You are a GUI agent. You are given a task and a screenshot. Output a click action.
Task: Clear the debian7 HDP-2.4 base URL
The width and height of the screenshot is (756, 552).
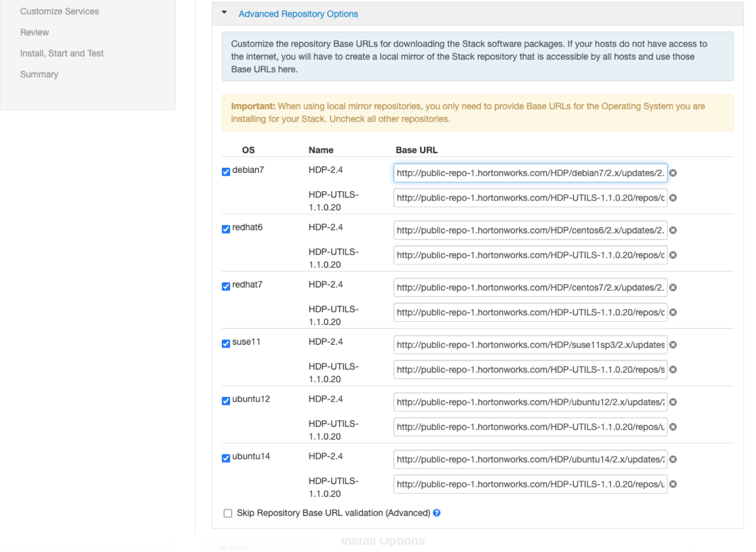pos(673,173)
